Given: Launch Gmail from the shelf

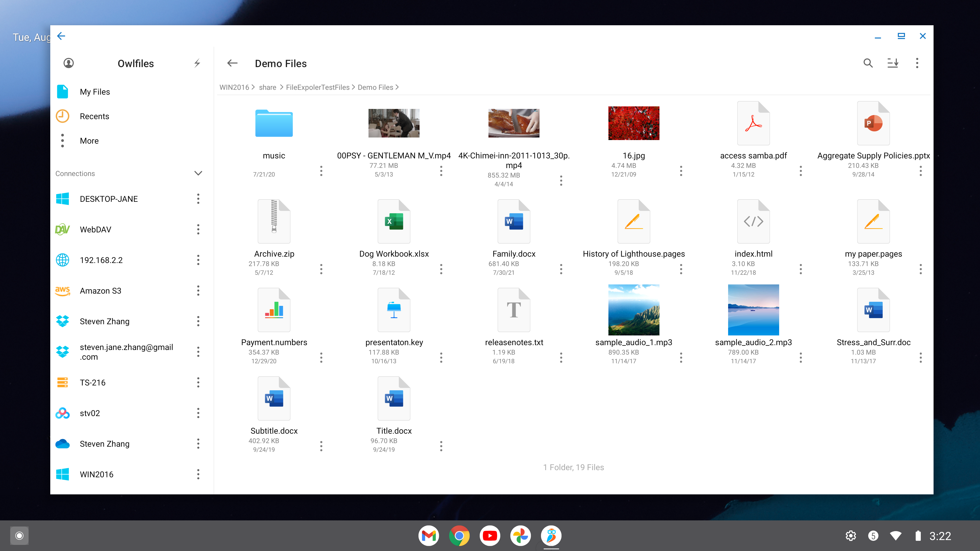Looking at the screenshot, I should pos(428,536).
